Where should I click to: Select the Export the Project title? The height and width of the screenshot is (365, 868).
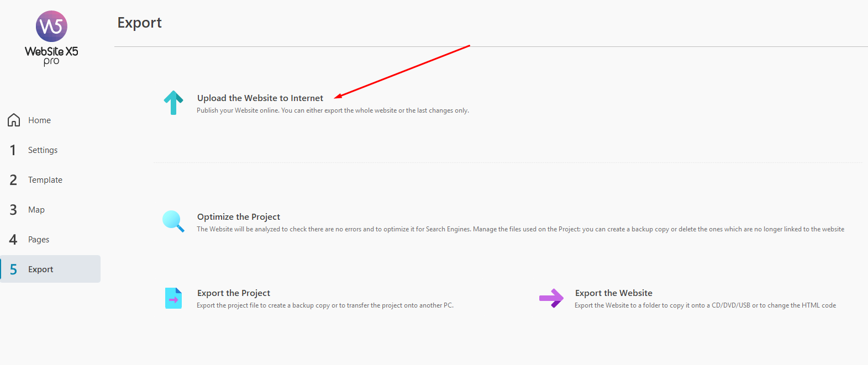click(x=233, y=293)
